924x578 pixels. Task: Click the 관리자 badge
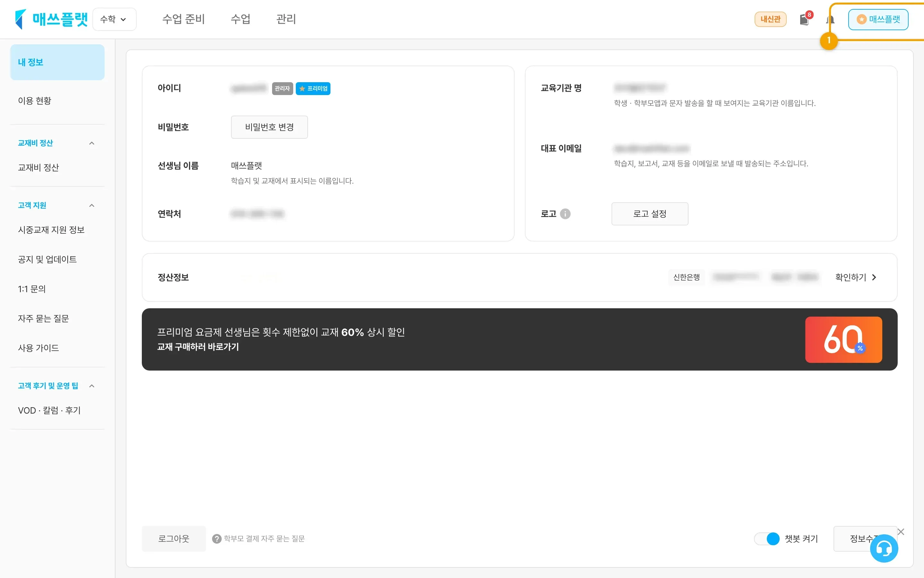click(282, 88)
